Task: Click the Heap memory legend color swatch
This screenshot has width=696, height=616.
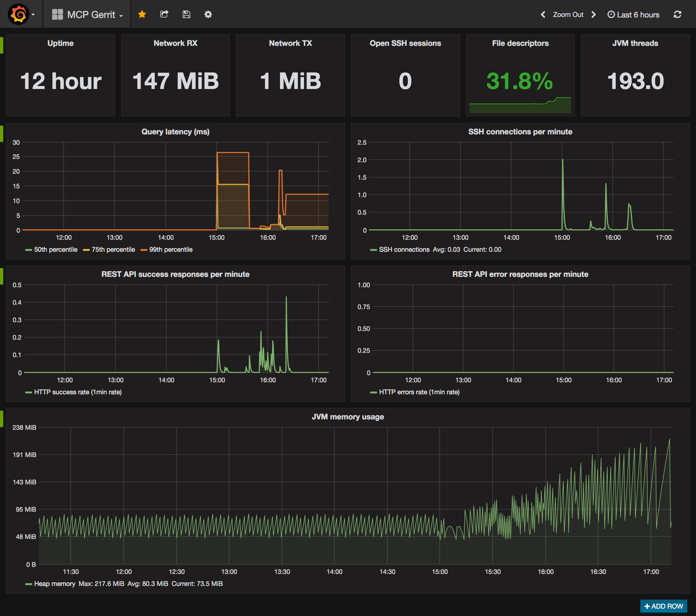Action: (29, 584)
